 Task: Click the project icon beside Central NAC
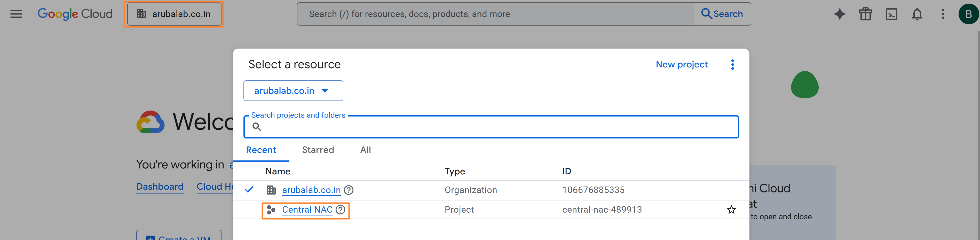pyautogui.click(x=271, y=210)
